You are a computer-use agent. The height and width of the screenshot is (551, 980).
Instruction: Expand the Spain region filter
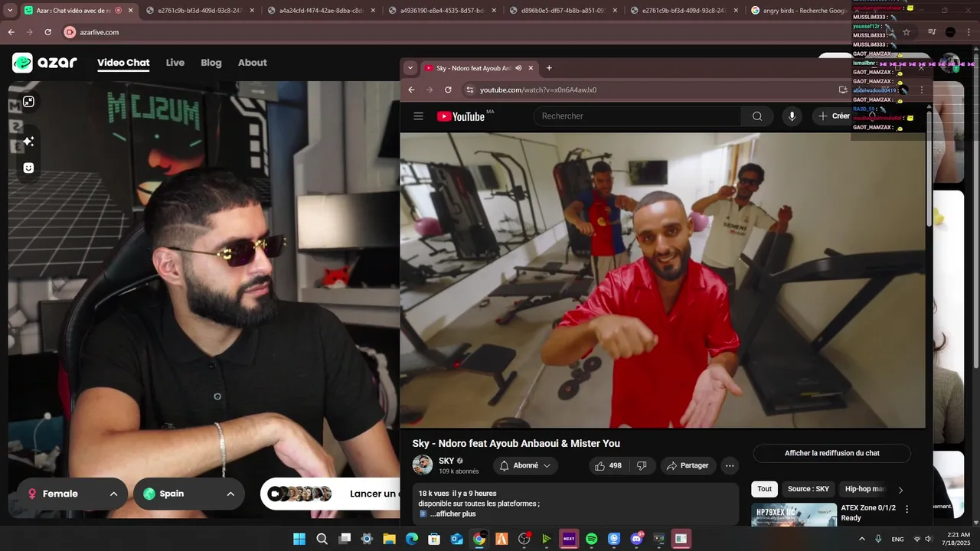[x=188, y=494]
